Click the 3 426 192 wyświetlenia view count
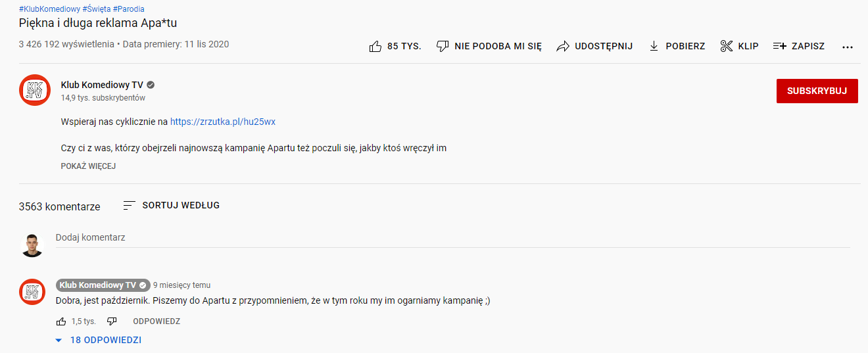Viewport: 868px width, 353px height. pos(67,45)
